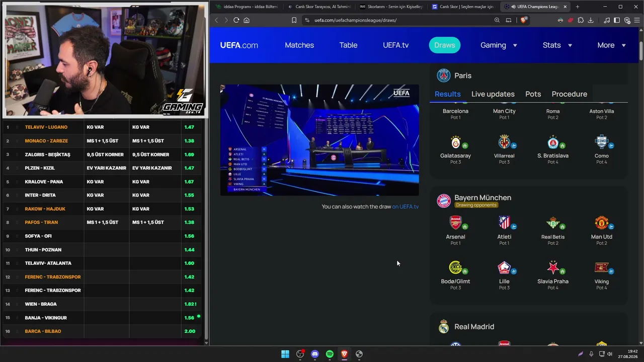Open the UEFA.tv nav item
The width and height of the screenshot is (644, 362).
pos(395,45)
